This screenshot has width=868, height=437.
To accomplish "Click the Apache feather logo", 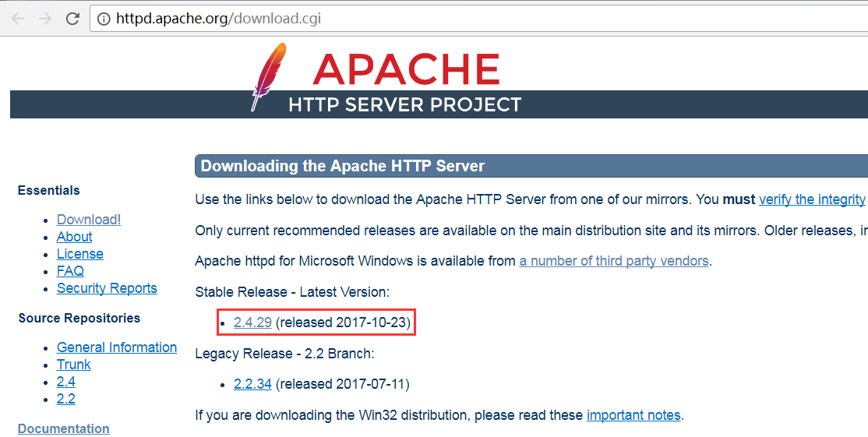I will 267,76.
